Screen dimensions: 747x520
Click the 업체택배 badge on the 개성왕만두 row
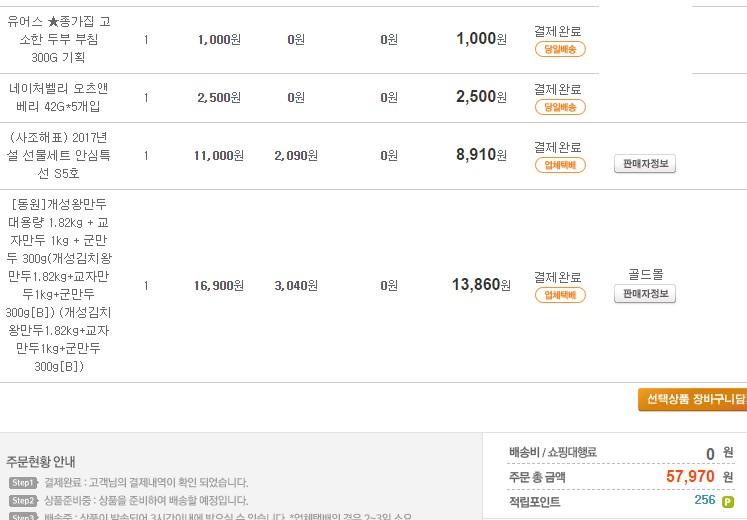pyautogui.click(x=560, y=295)
